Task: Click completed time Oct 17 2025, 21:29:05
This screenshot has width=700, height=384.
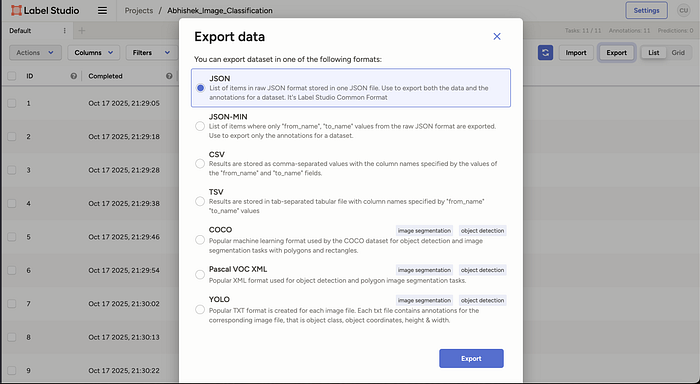Action: pyautogui.click(x=124, y=103)
